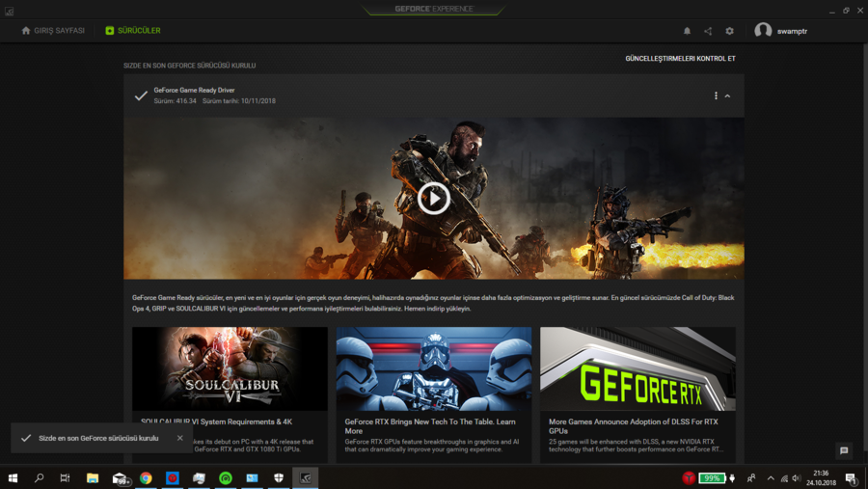Click the swamptr username
The height and width of the screenshot is (489, 868).
click(x=792, y=31)
